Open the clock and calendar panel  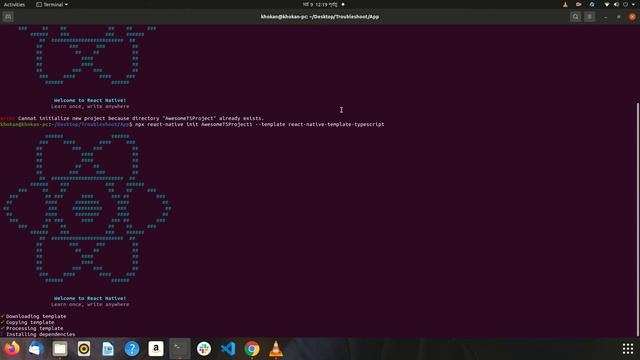320,4
